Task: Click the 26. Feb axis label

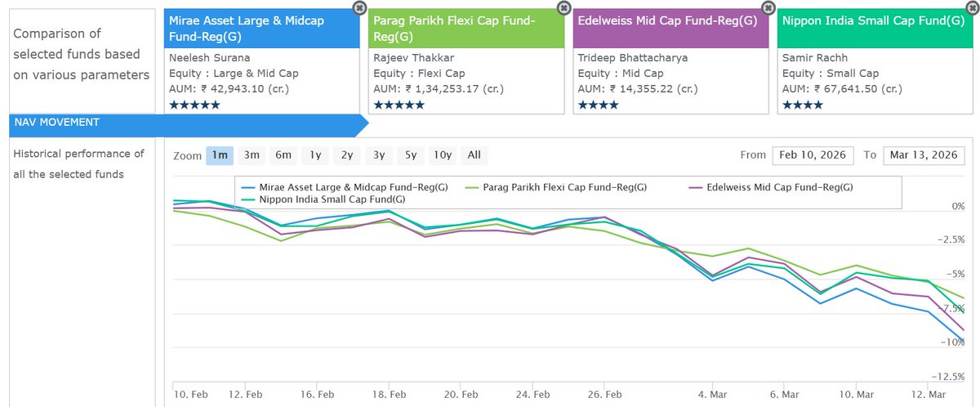Action: (x=606, y=393)
